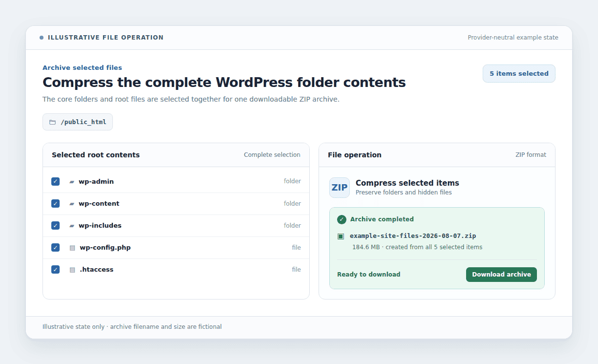This screenshot has width=598, height=364.
Task: Click the file type label for .htaccess
Action: [297, 269]
